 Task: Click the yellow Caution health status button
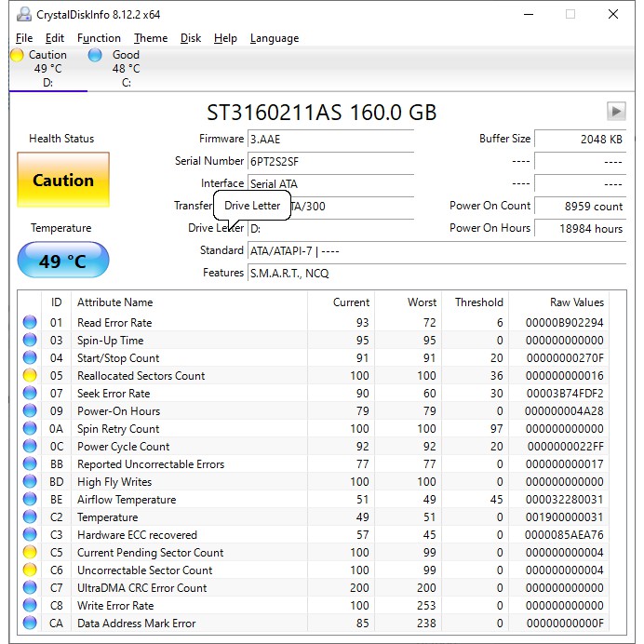63,181
